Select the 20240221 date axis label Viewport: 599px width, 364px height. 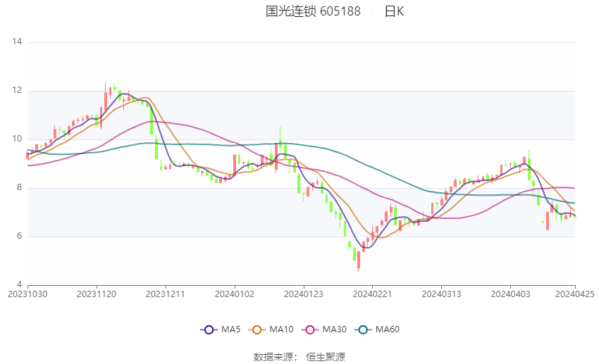[373, 294]
